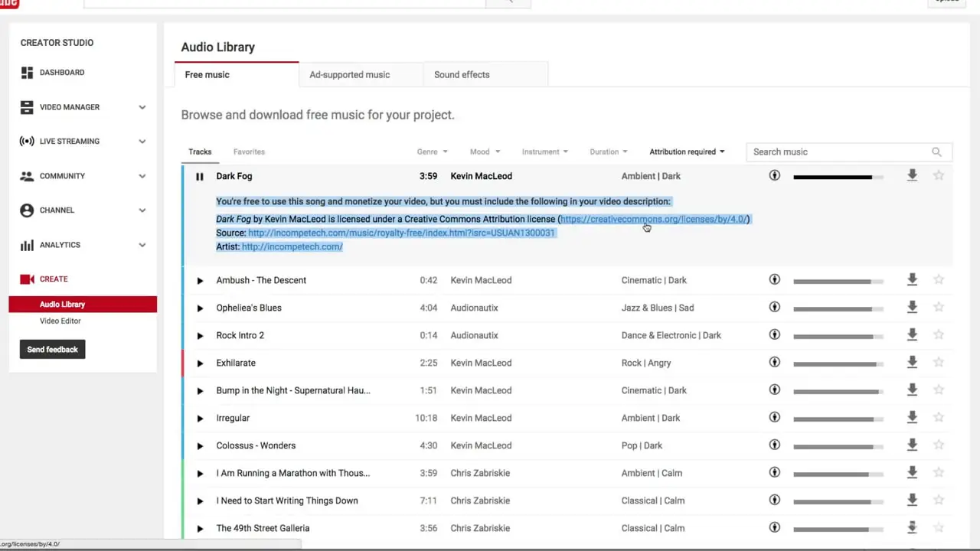The height and width of the screenshot is (551, 980).
Task: Favorite I Am Running a Marathon star
Action: 939,473
